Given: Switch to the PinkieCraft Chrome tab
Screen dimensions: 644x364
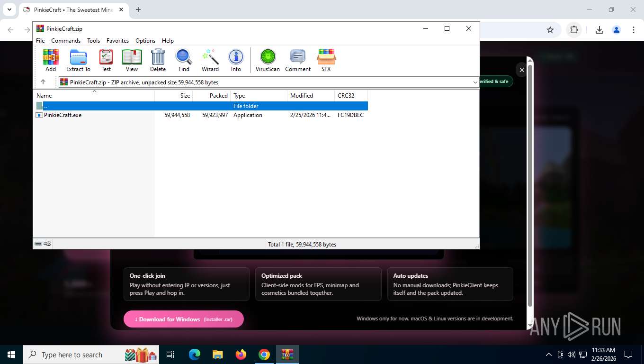Looking at the screenshot, I should pos(73,9).
